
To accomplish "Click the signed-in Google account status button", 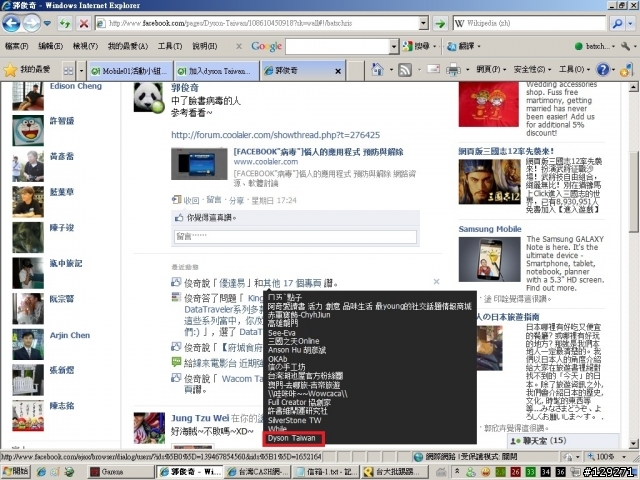I will (x=594, y=46).
